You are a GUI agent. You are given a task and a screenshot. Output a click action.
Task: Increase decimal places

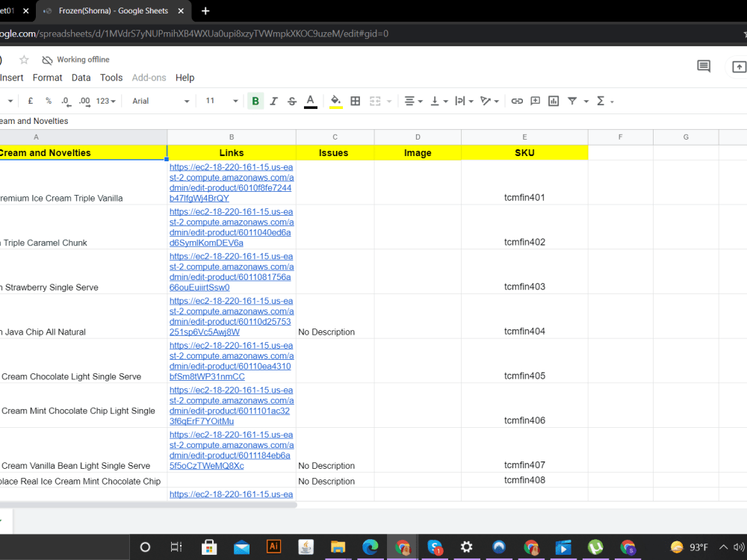tap(84, 101)
